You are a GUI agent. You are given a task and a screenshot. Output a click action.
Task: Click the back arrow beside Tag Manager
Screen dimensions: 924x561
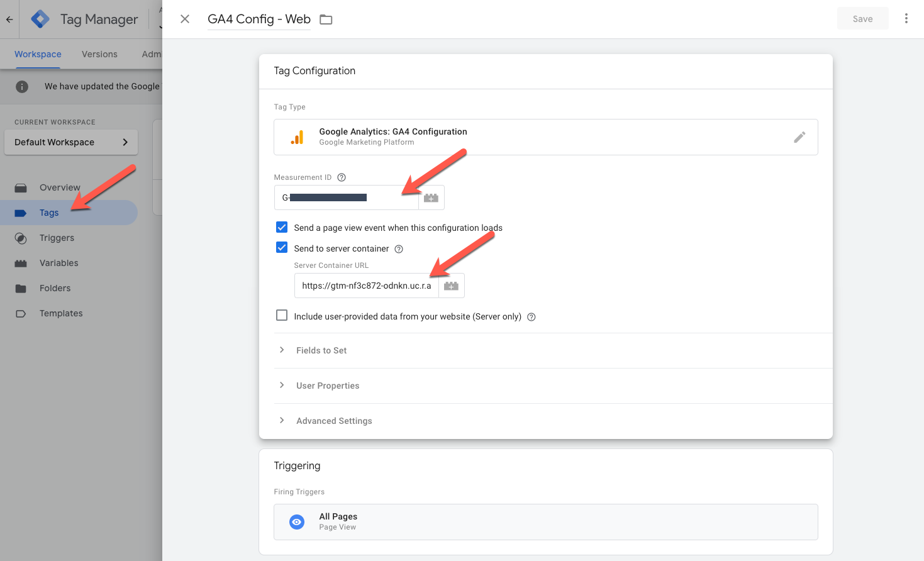click(x=9, y=19)
